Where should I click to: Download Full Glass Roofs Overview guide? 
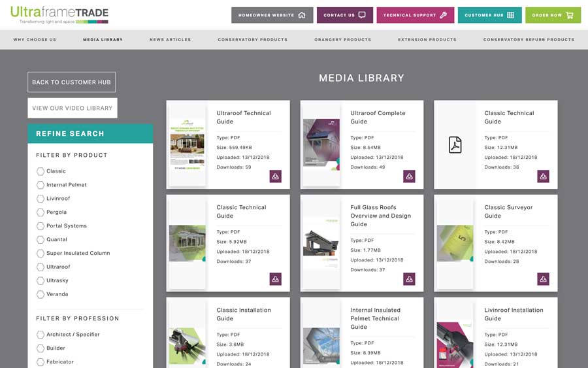(409, 279)
